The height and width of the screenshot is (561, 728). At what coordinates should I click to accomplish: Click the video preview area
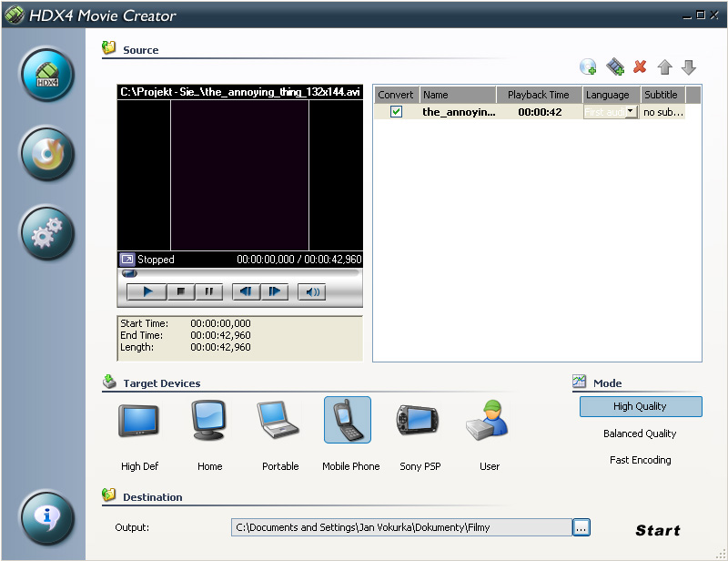point(239,176)
